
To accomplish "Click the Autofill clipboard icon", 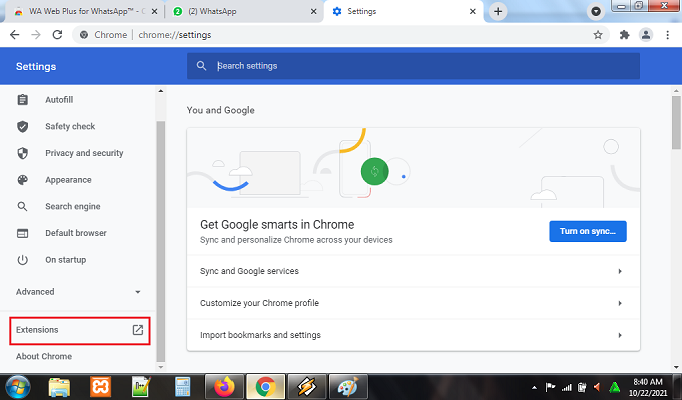I will pos(23,100).
